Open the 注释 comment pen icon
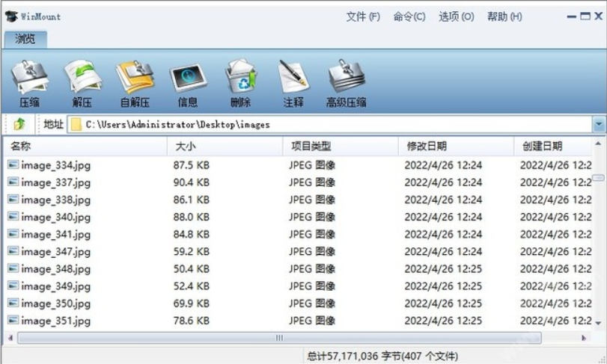 pyautogui.click(x=293, y=76)
